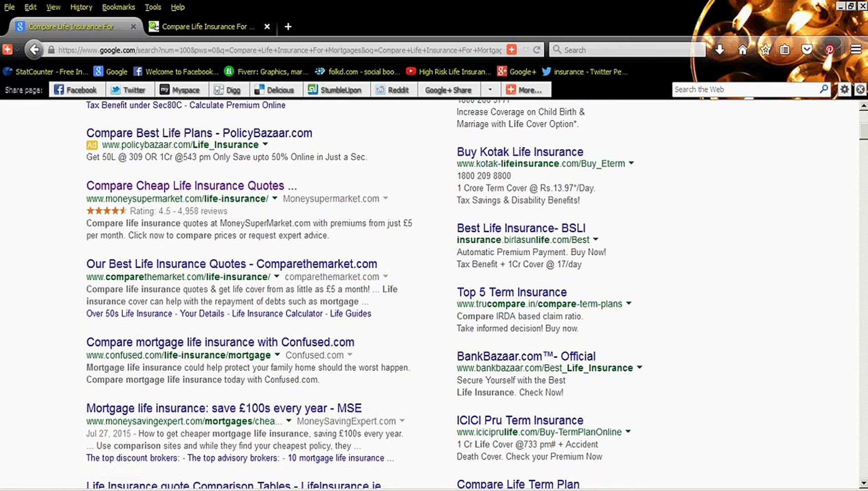Click the Firefox Search box
868x491 pixels.
click(x=628, y=50)
